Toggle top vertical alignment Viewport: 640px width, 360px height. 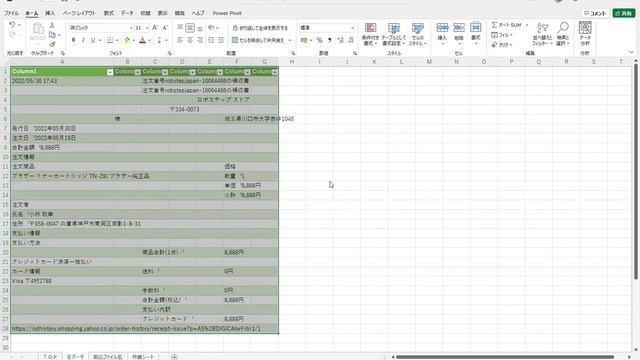click(x=180, y=28)
